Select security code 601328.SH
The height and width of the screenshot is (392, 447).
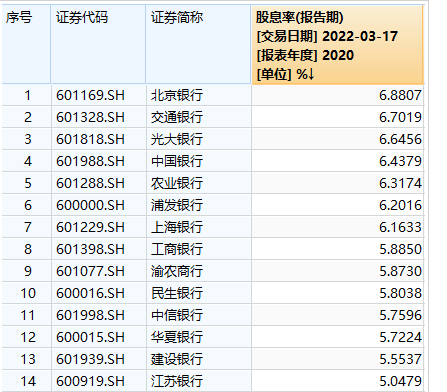pyautogui.click(x=90, y=117)
